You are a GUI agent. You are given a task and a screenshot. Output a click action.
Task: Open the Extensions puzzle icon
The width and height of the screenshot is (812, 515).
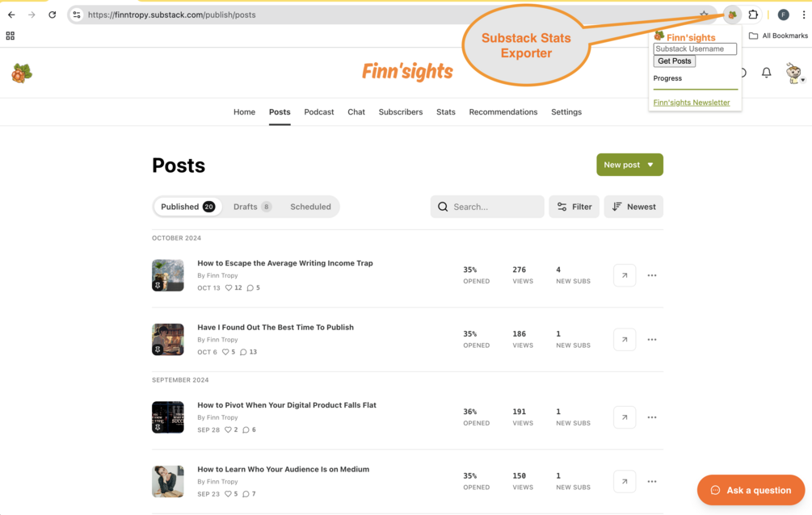[753, 15]
